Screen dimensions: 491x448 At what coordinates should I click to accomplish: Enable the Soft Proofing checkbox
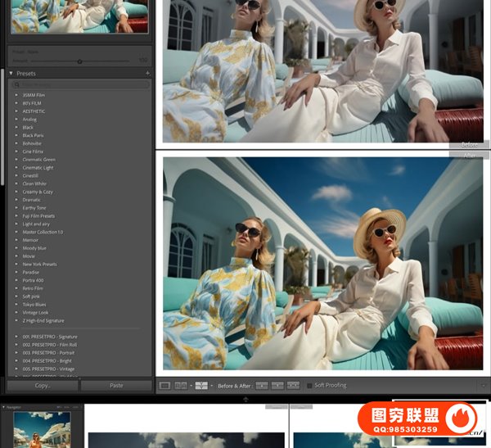point(310,385)
